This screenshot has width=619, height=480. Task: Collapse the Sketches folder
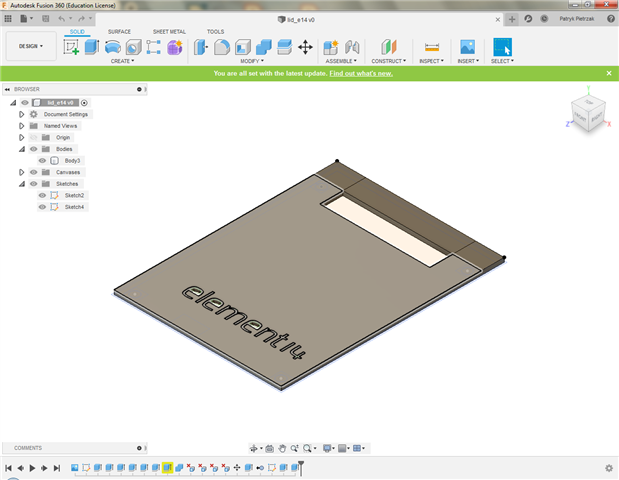21,184
